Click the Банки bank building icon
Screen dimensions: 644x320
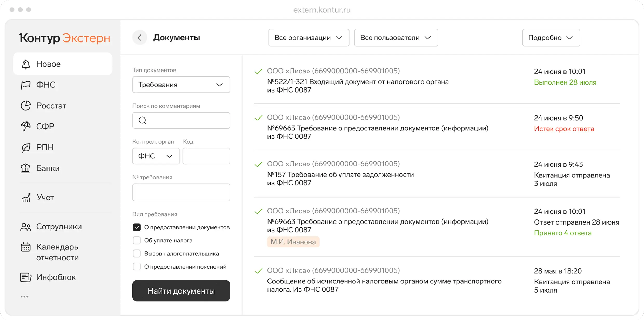(25, 168)
